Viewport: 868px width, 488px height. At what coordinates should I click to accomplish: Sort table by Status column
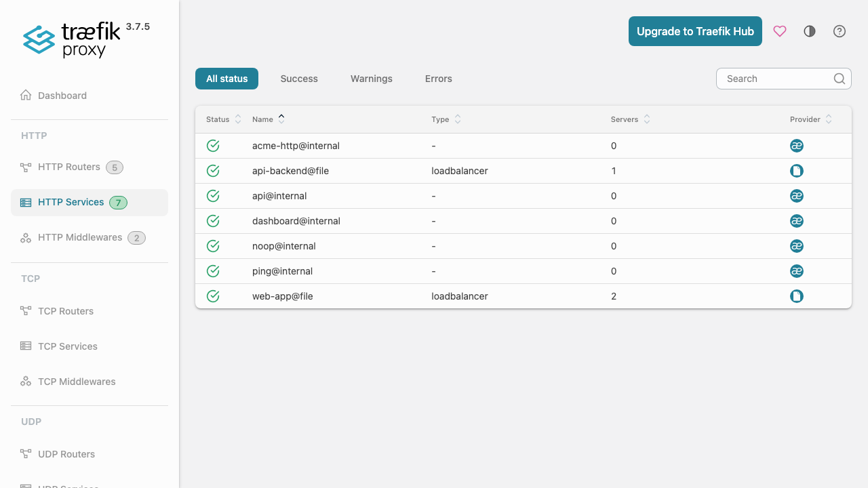pyautogui.click(x=224, y=119)
